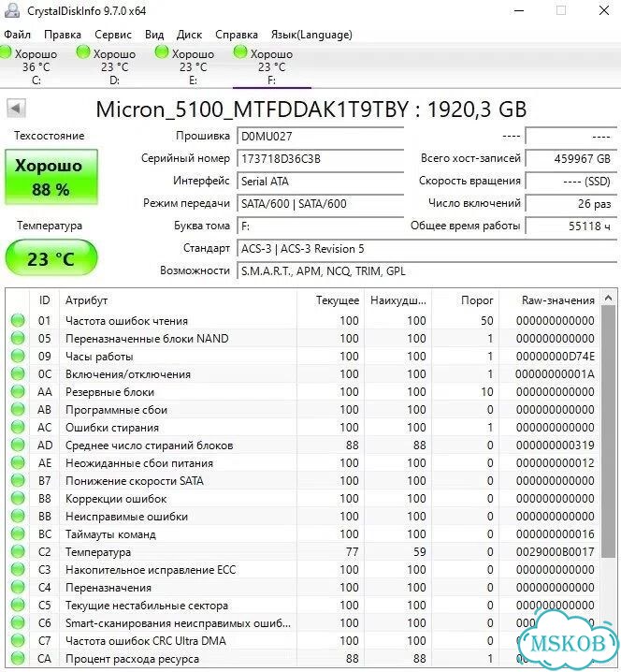The height and width of the screenshot is (672, 621).
Task: Click status icon for row CA Процент расхода ресурса
Action: coord(18,658)
